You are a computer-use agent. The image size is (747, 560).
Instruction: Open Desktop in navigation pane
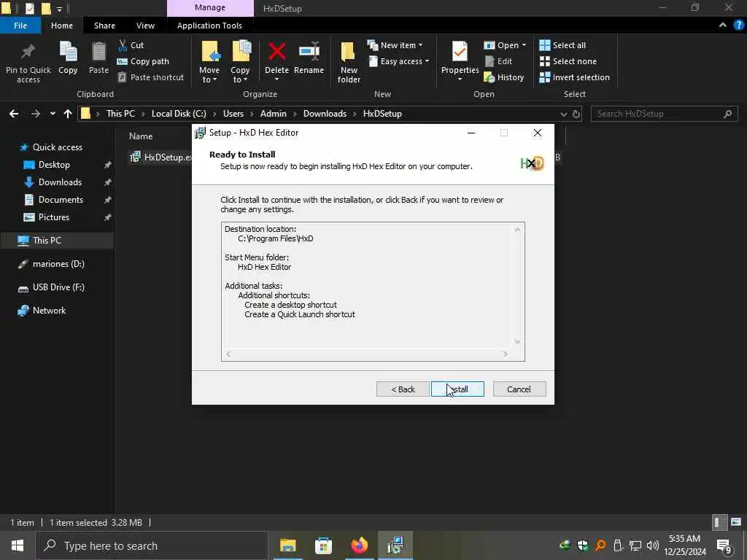54,165
